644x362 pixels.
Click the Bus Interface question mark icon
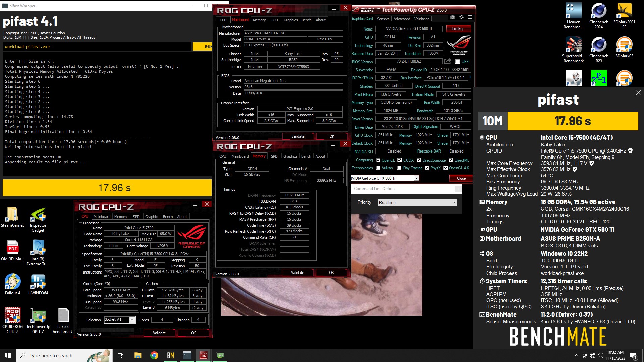pos(470,78)
